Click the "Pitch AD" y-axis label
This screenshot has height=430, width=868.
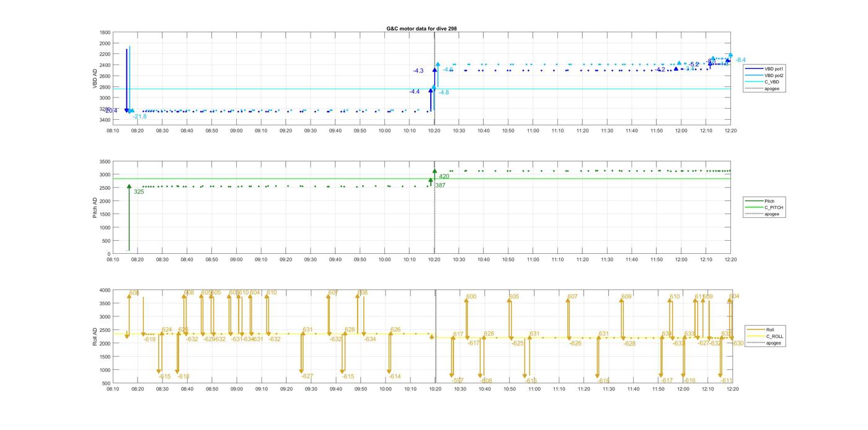pyautogui.click(x=95, y=207)
